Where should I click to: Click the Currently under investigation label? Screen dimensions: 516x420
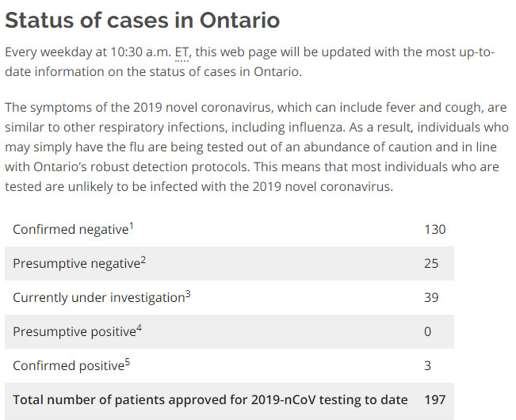tap(98, 298)
